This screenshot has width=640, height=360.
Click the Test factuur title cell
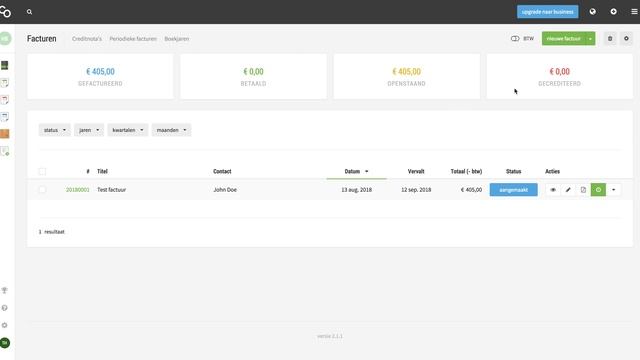coord(111,190)
